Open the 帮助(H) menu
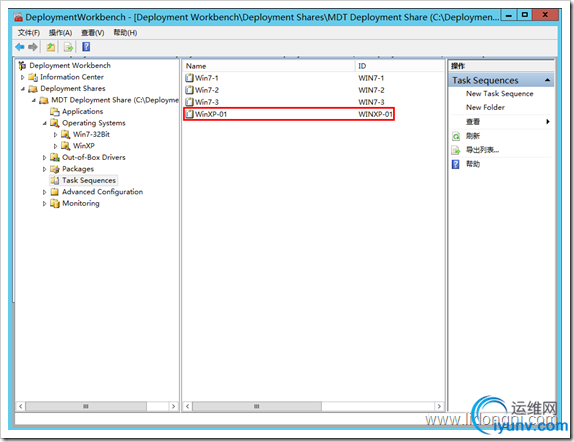 (x=125, y=33)
